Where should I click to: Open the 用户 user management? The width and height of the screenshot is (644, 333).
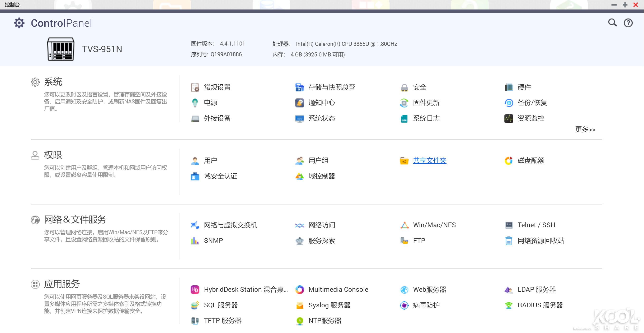pos(211,160)
